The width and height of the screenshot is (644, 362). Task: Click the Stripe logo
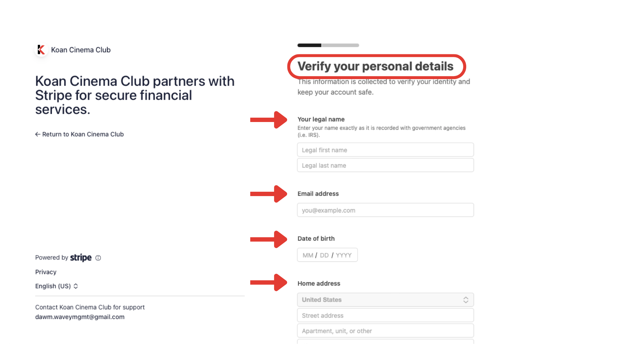(x=81, y=257)
